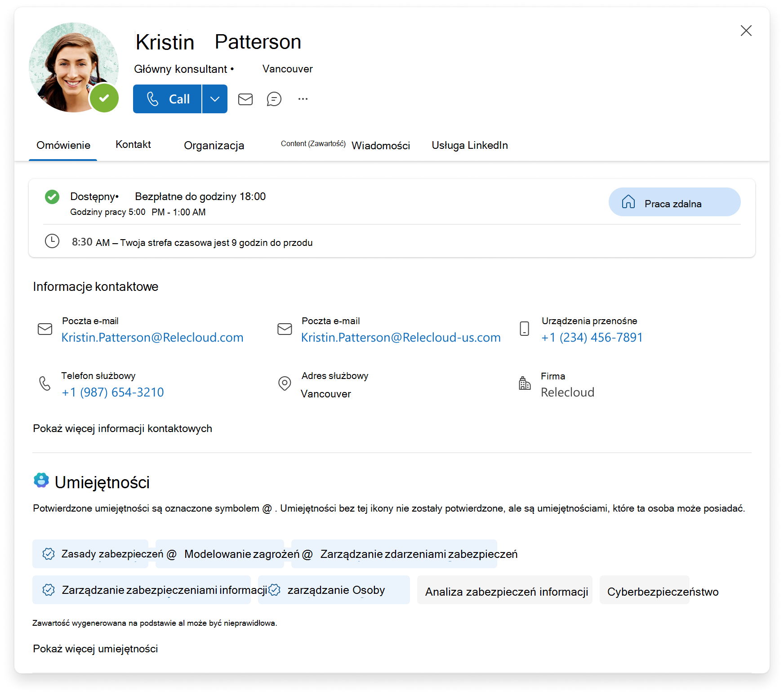
Task: Select Analiza zabezpieczeń informacji skill
Action: [x=505, y=590]
